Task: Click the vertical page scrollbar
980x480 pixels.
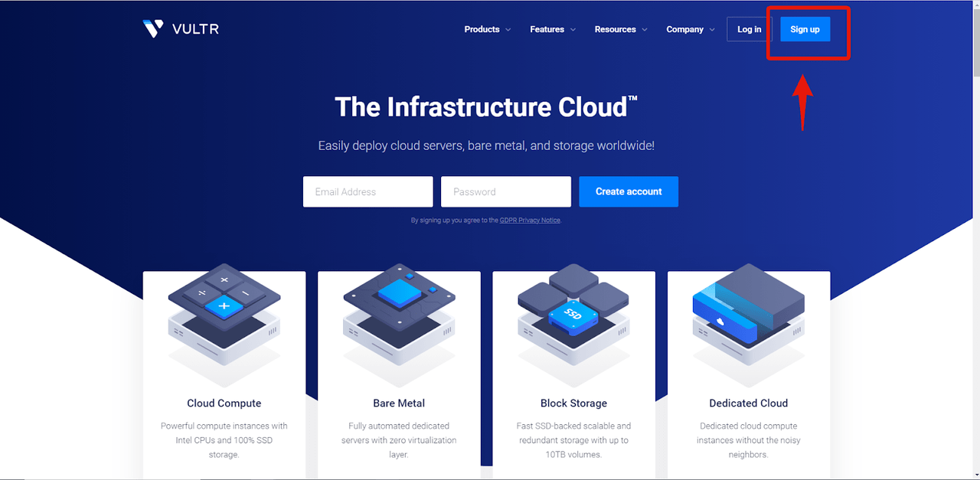Action: pyautogui.click(x=975, y=230)
